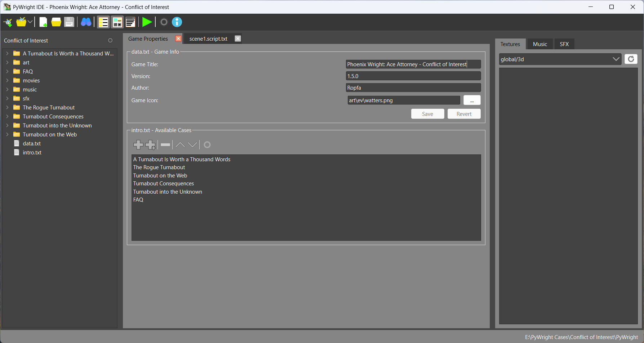This screenshot has width=644, height=343.
Task: Click the remove case minus icon
Action: 165,145
